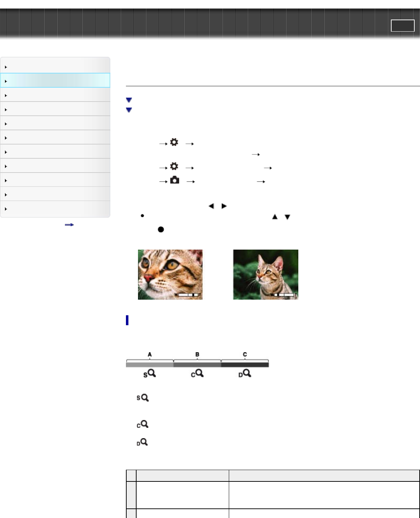The height and width of the screenshot is (518, 420).
Task: Click the first blue down-triangle anchor
Action: pyautogui.click(x=129, y=100)
